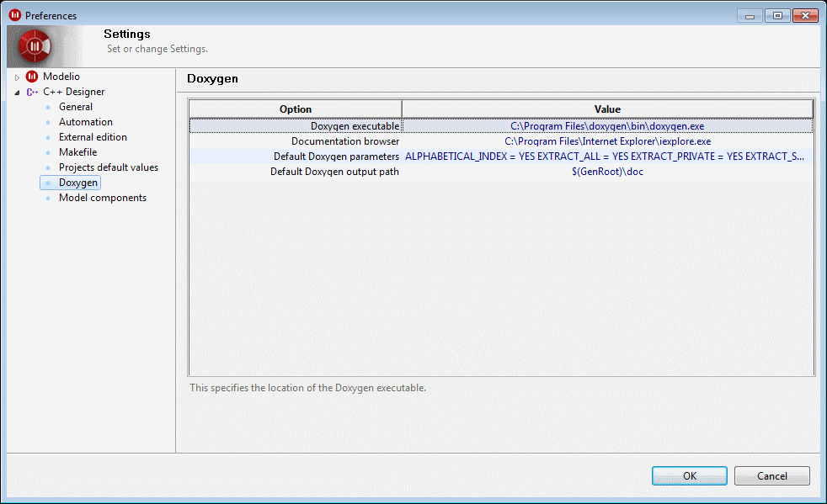Close the Preferences window
Screen dimensions: 827x504
[x=805, y=16]
